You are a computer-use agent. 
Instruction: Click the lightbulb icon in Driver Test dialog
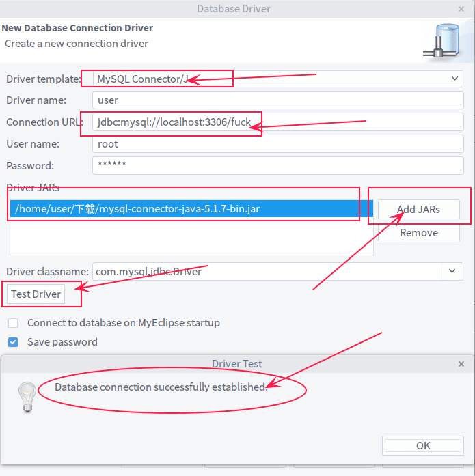27,395
